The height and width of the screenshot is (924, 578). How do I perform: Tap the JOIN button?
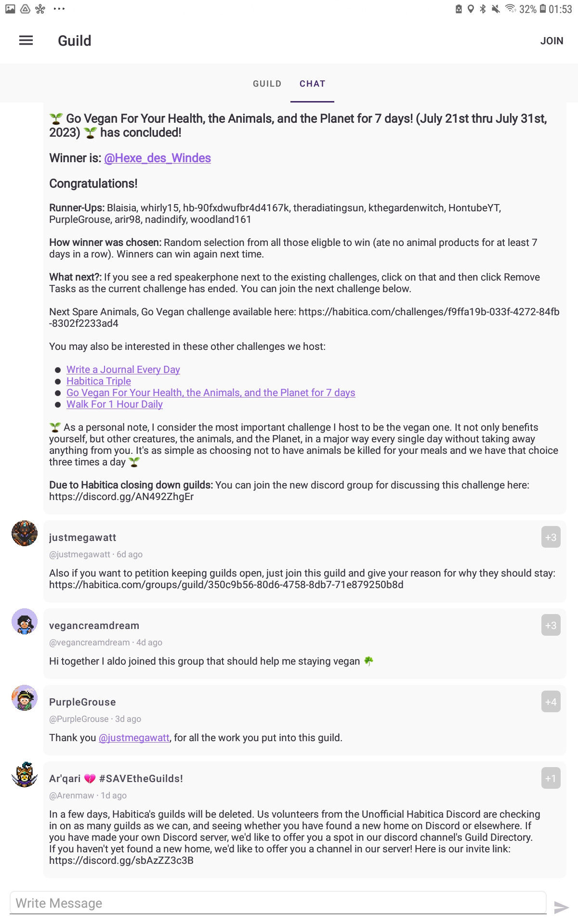pos(552,41)
